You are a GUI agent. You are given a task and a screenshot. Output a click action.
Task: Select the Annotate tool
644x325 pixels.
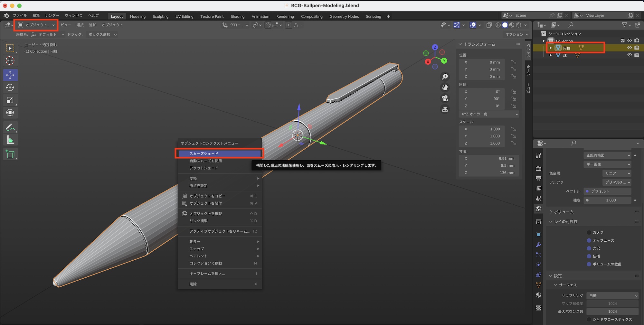(10, 127)
